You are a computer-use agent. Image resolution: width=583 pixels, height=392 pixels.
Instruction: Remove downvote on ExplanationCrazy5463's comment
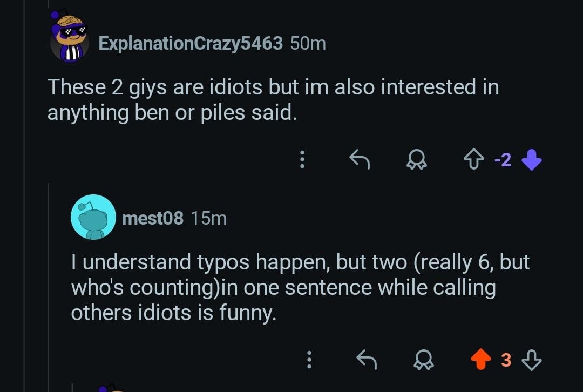[x=532, y=159]
